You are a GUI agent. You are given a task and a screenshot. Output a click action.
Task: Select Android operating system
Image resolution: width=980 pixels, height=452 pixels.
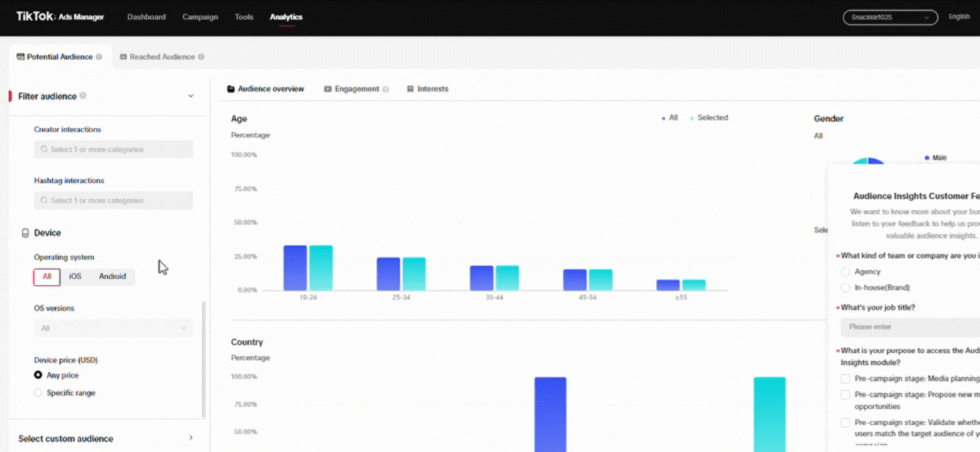(113, 277)
